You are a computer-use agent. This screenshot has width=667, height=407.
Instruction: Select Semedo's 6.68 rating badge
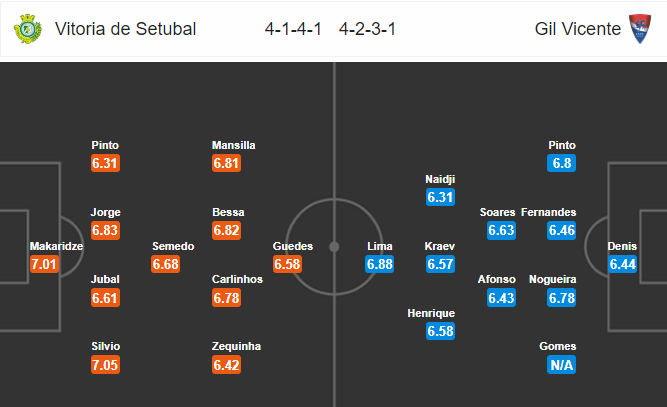(165, 264)
